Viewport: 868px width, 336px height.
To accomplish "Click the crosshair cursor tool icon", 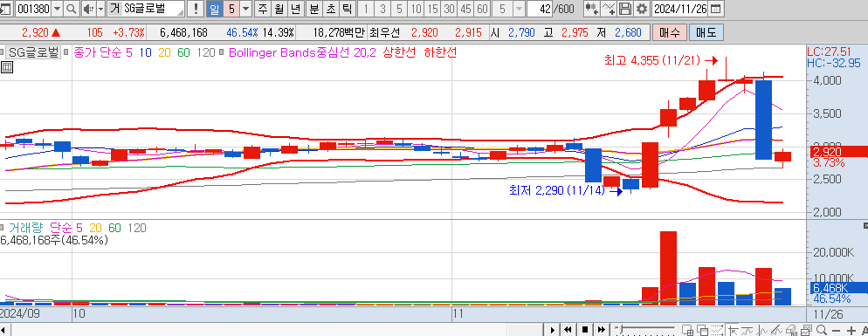I will [x=734, y=331].
